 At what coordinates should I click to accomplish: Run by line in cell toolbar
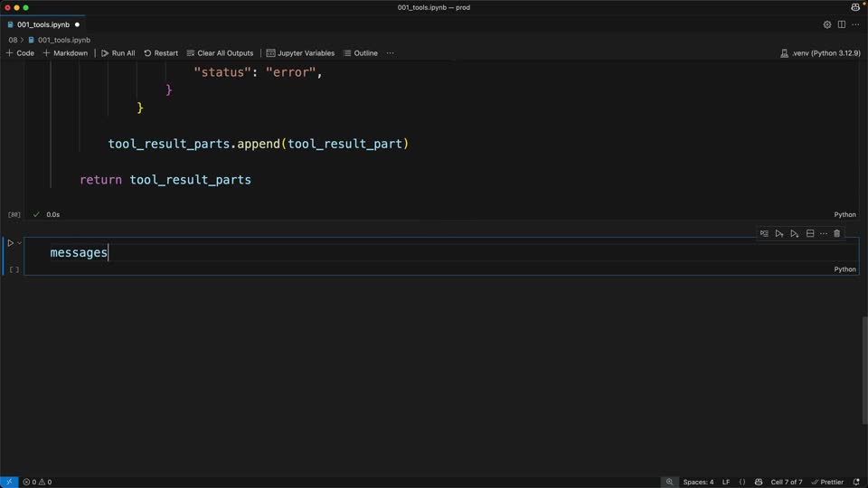tap(765, 233)
